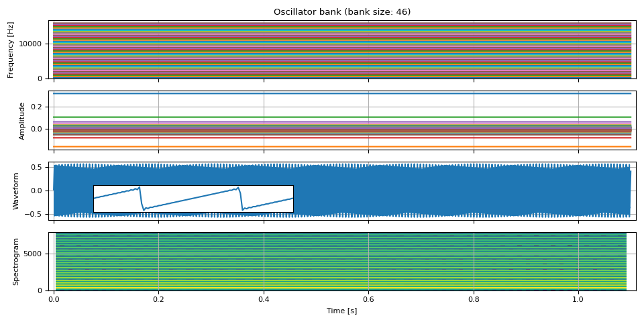Click the inset zoomed sawtooth waveform
The width and height of the screenshot is (644, 322).
[x=193, y=199]
